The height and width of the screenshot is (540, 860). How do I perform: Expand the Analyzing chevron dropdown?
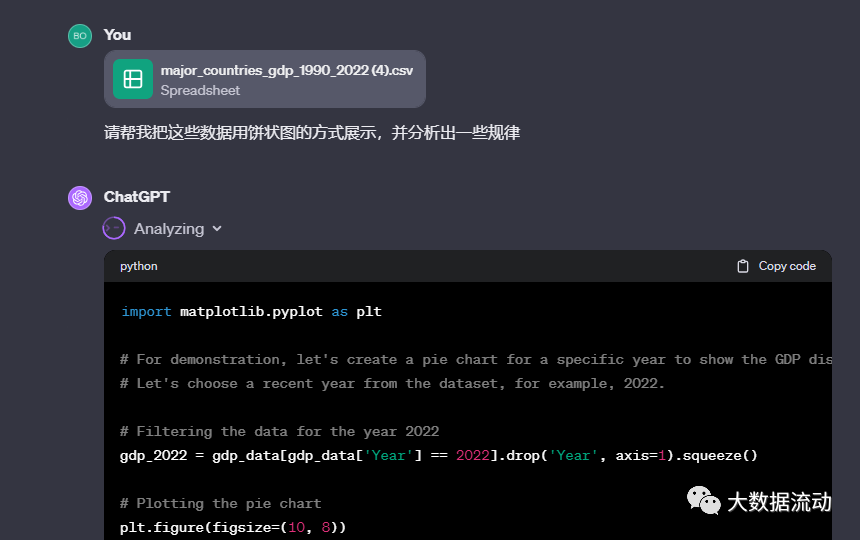click(x=217, y=229)
